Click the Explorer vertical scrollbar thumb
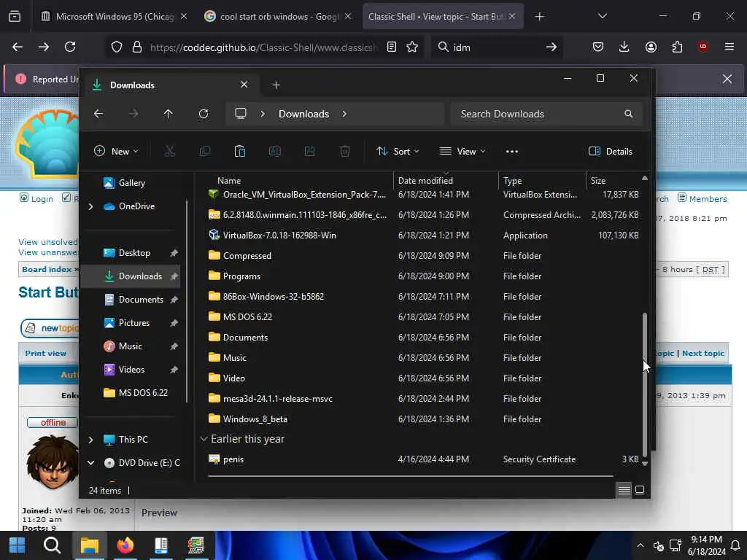 pyautogui.click(x=645, y=385)
